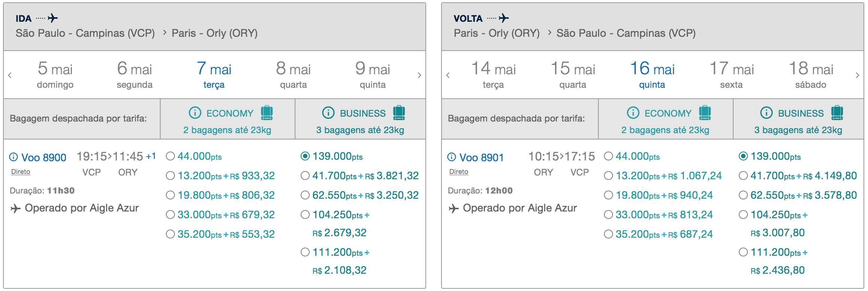Show earlier outbound dates before 5 mai

10,75
